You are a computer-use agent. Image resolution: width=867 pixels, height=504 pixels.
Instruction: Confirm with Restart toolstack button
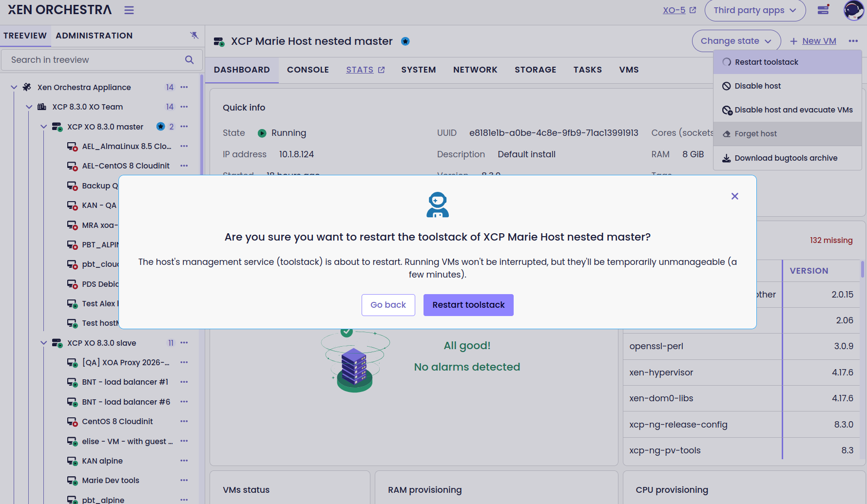pyautogui.click(x=468, y=305)
